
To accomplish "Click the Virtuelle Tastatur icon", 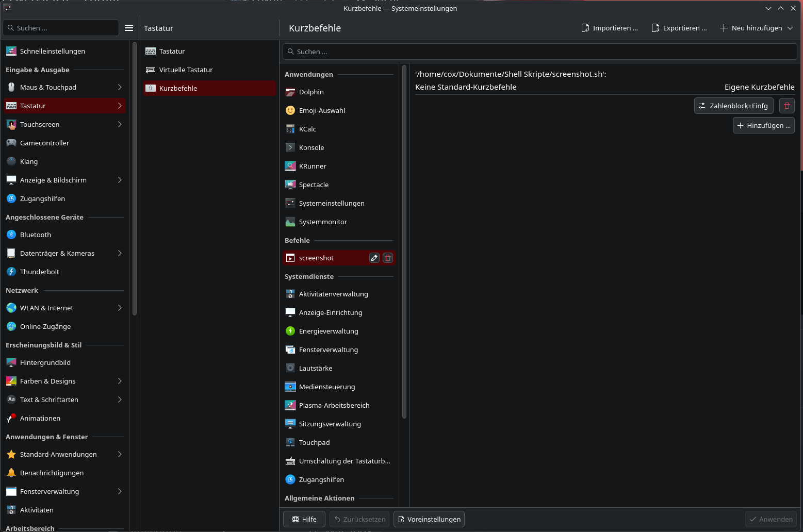I will click(x=151, y=70).
